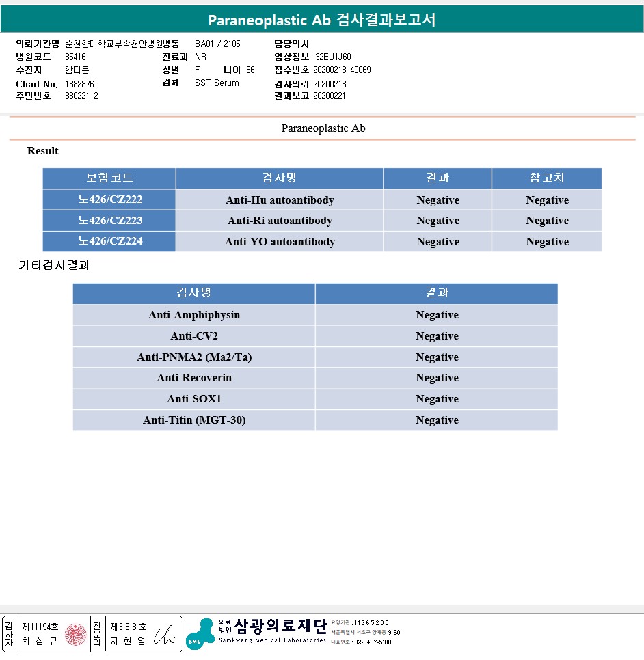This screenshot has height=660, width=644.
Task: Click the Anti-Ri autoantibody test name
Action: click(x=280, y=220)
